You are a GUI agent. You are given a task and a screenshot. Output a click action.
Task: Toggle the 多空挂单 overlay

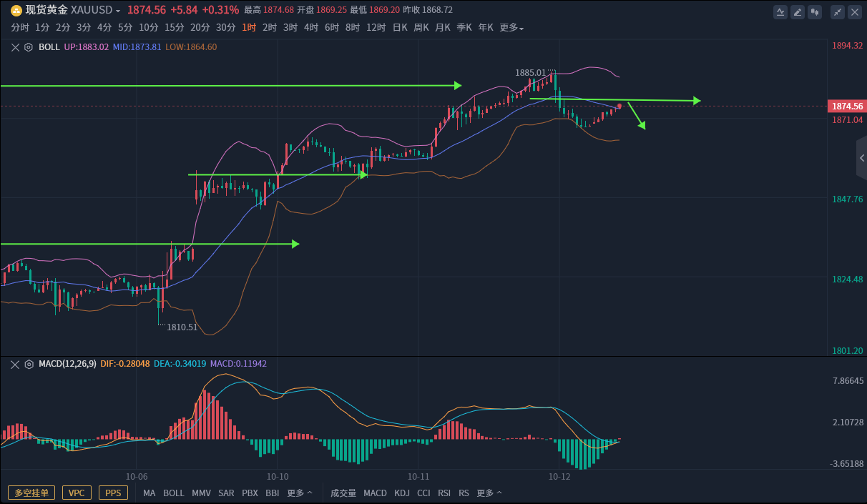31,493
